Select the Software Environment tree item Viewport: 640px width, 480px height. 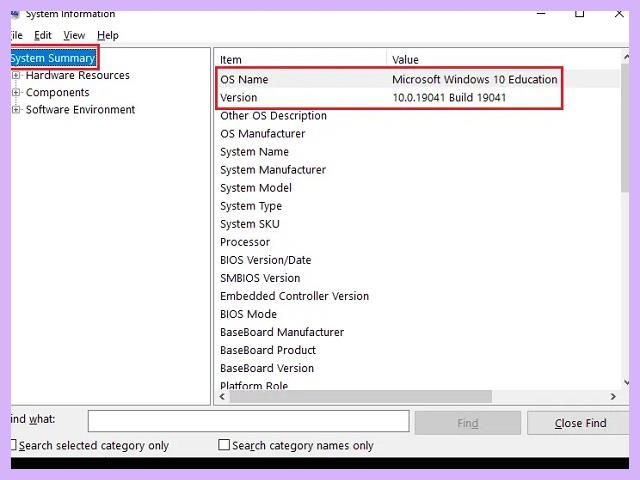click(x=80, y=109)
